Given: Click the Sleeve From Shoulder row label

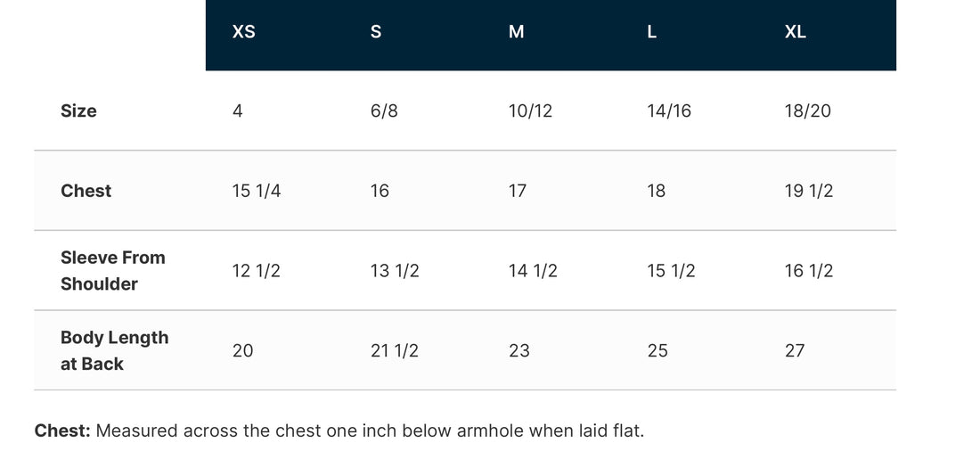Looking at the screenshot, I should coord(113,270).
